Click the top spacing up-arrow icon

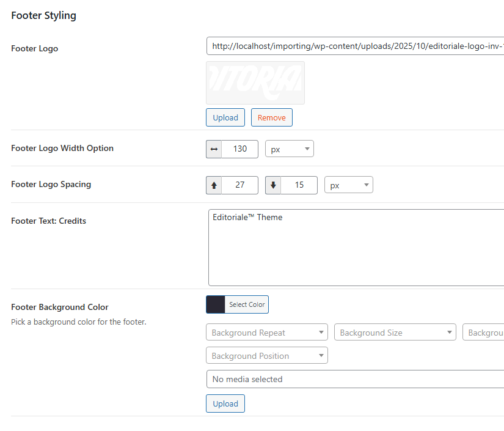[214, 185]
